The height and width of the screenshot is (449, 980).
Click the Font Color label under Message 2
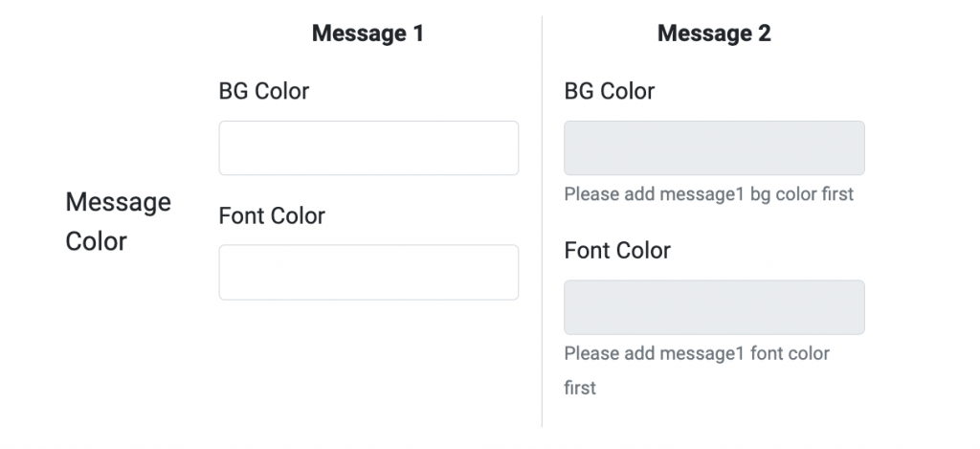(617, 251)
